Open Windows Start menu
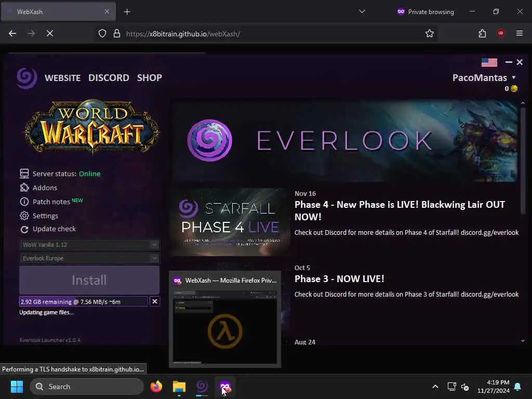This screenshot has height=399, width=532. coord(17,387)
